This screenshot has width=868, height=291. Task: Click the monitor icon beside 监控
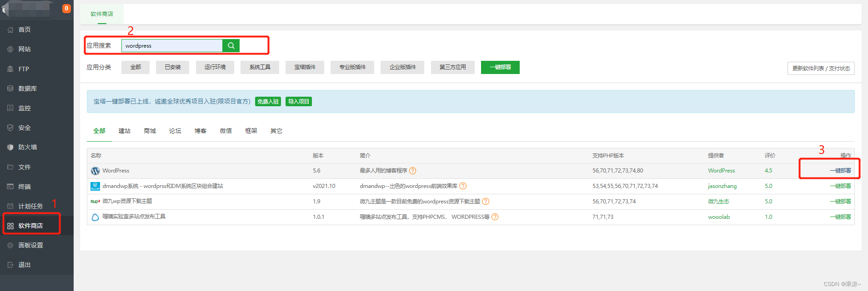coord(10,108)
